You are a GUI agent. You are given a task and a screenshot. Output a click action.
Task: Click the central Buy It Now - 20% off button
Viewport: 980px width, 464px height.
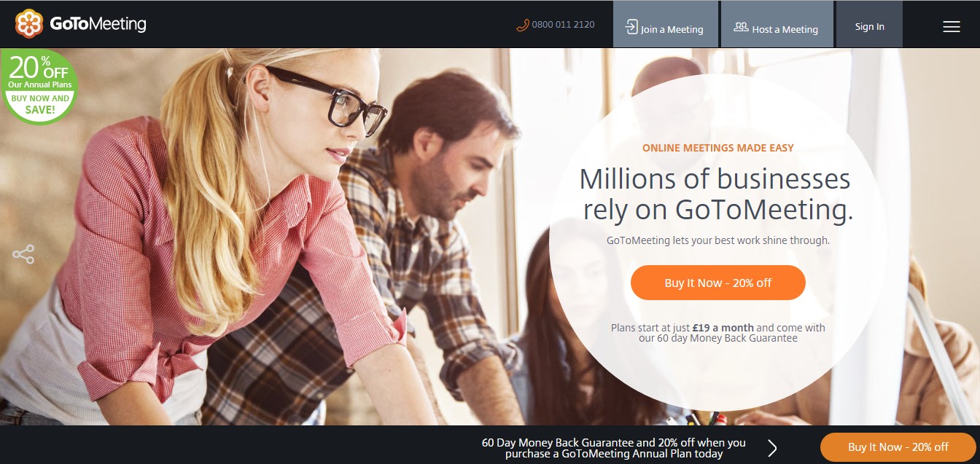coord(717,283)
